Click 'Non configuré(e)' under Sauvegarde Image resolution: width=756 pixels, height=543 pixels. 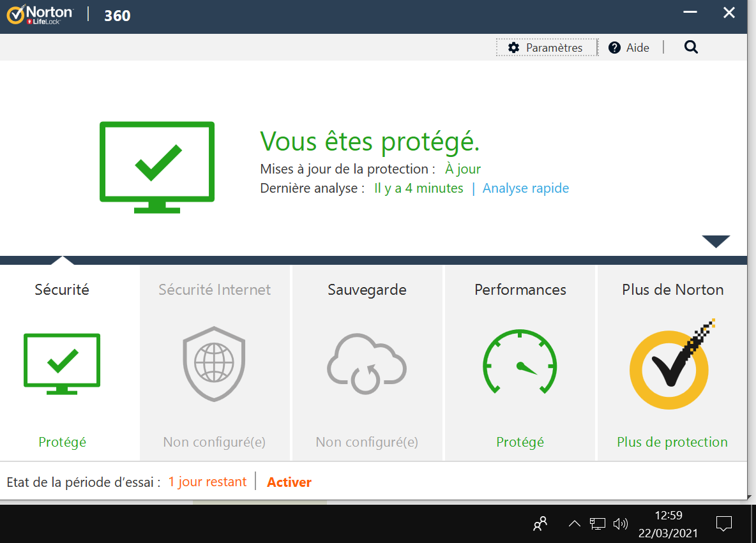click(367, 442)
